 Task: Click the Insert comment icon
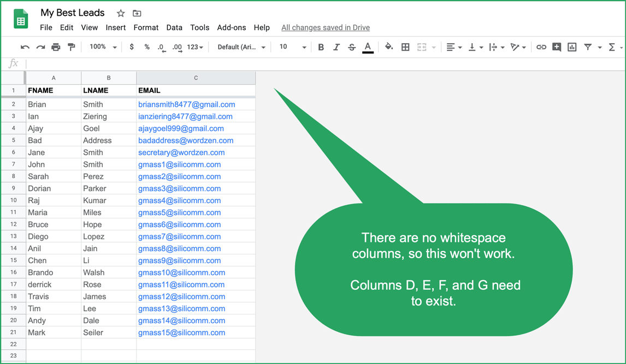pyautogui.click(x=557, y=47)
